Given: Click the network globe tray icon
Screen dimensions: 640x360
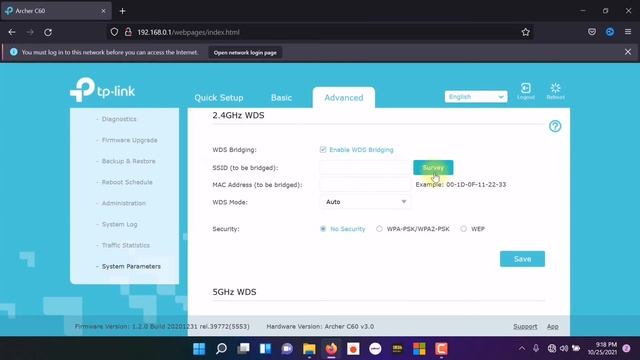Looking at the screenshot, I should click(552, 348).
